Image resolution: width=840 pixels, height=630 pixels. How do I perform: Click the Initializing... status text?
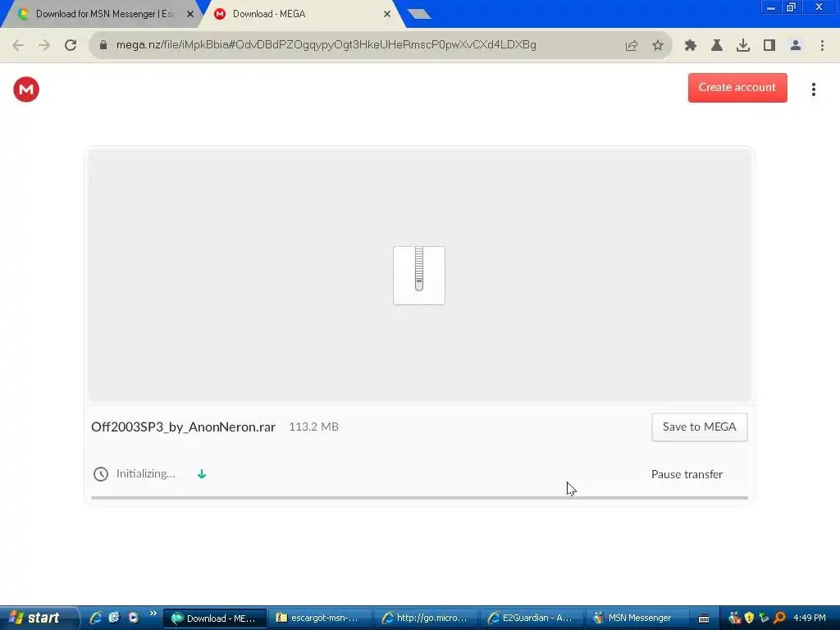click(146, 473)
